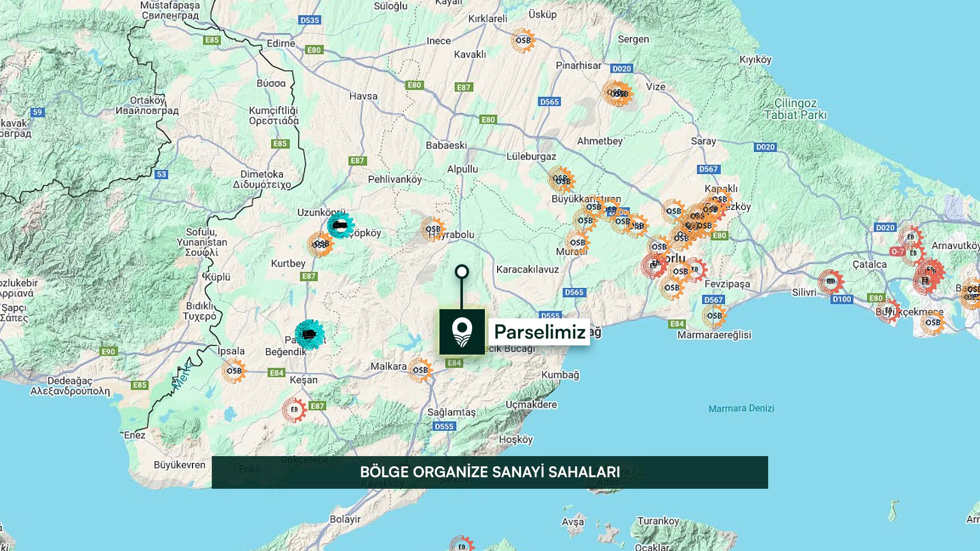
Task: Click the E84 road badge near Keşan
Action: (x=276, y=373)
